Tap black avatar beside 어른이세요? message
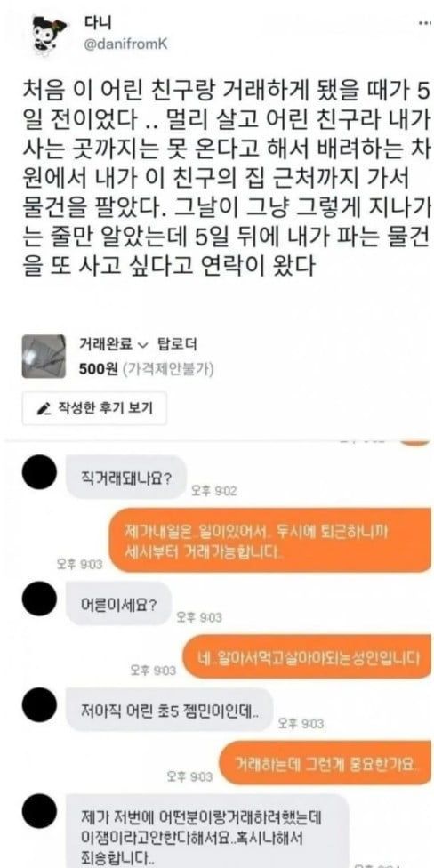The height and width of the screenshot is (868, 434). tap(39, 599)
